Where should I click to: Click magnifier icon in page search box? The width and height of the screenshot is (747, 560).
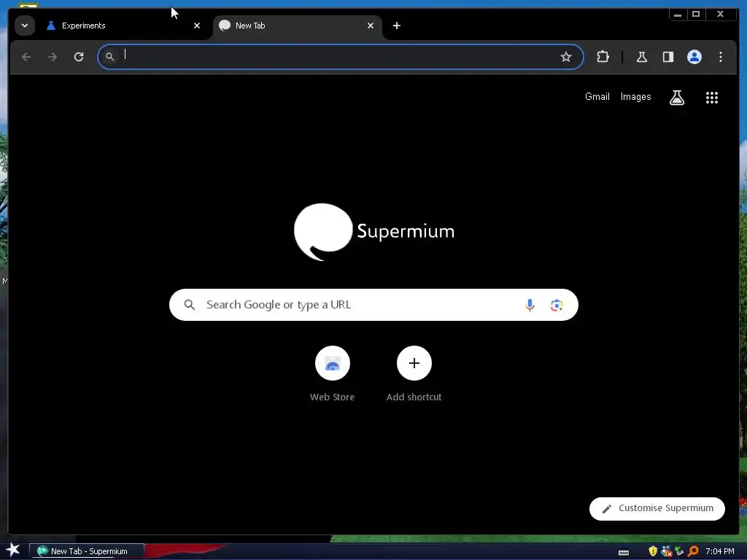190,305
